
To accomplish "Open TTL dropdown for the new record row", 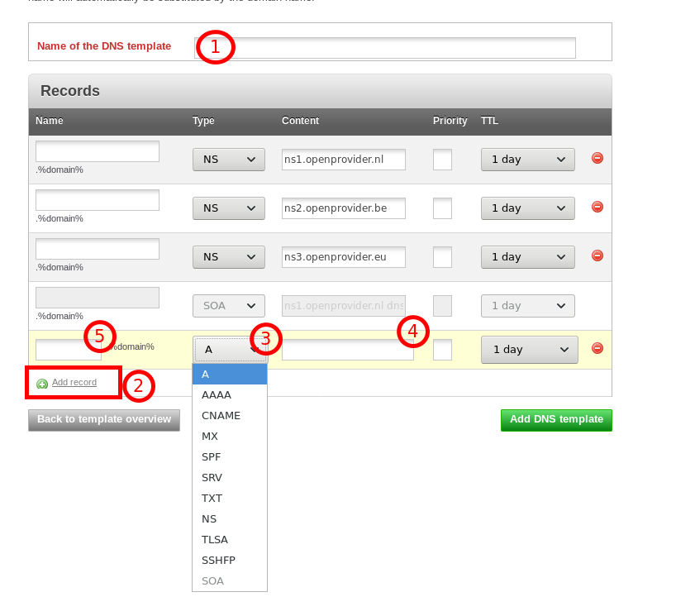I will click(x=530, y=350).
